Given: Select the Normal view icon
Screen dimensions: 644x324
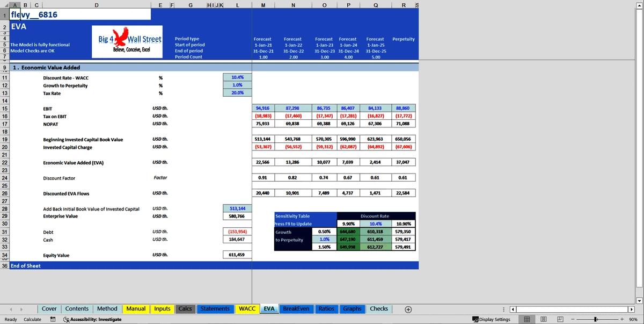Looking at the screenshot, I should point(528,319).
